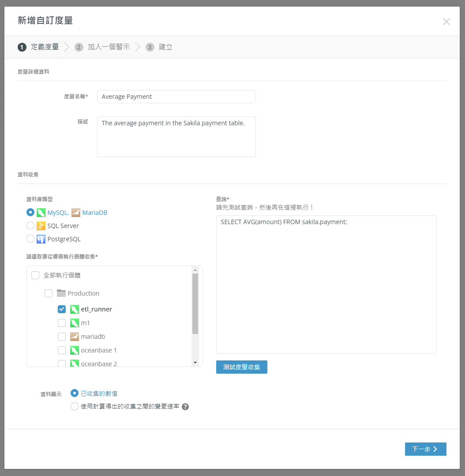Click the 測試度量收集 button
465x476 pixels.
click(x=241, y=367)
